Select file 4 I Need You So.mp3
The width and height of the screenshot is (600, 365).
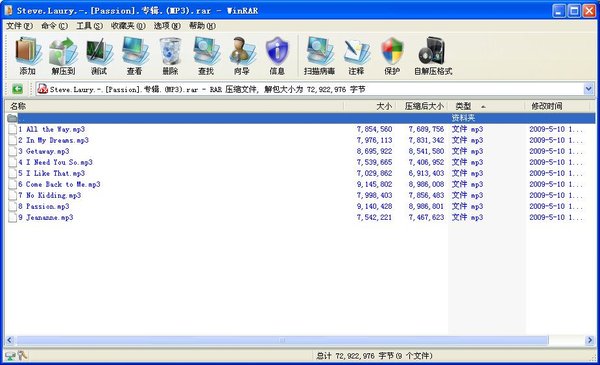click(x=55, y=162)
